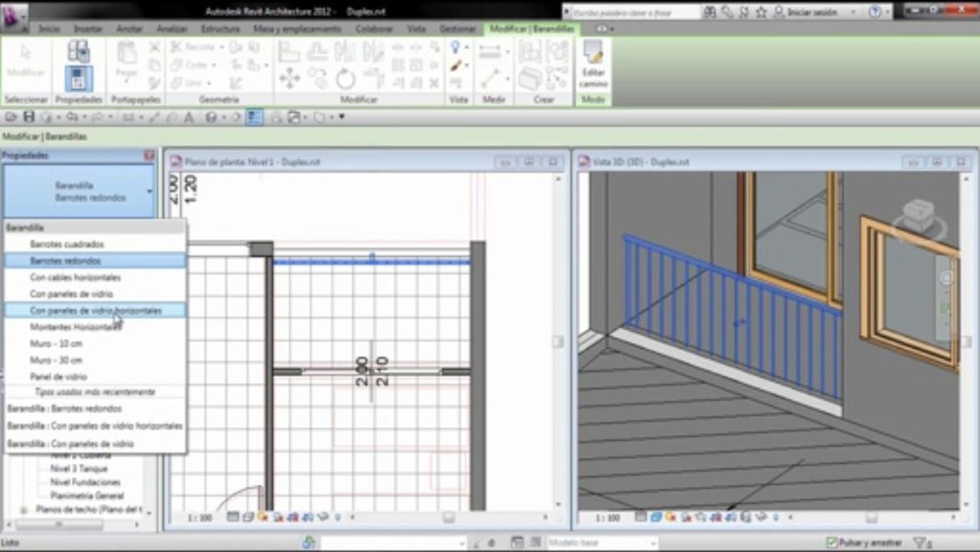Open the Insertar ribbon tab
Screen dimensions: 980x552
click(88, 28)
